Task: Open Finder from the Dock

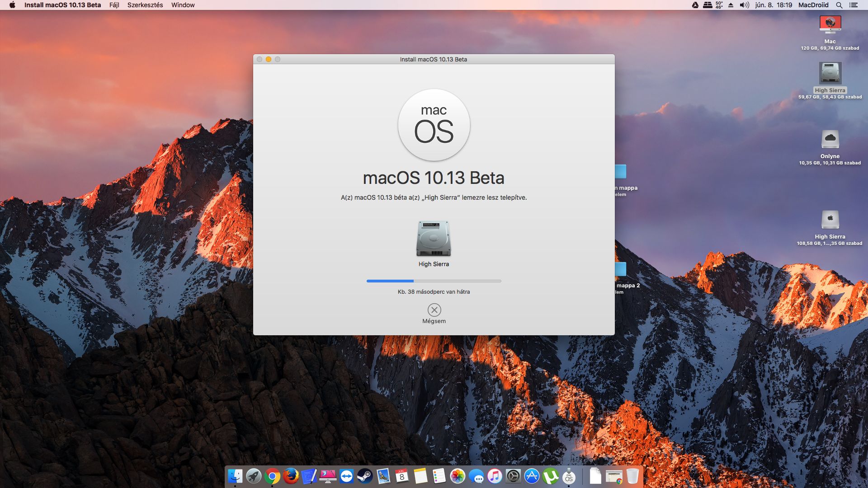Action: (235, 476)
